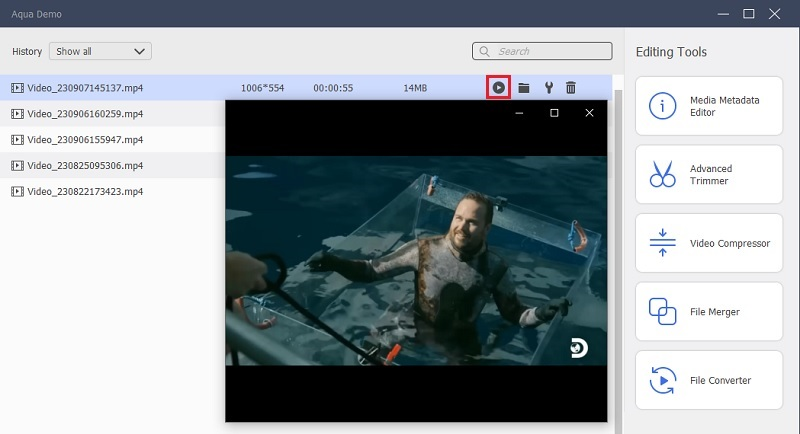Click the video preview frame
Viewport: 800px width, 434px height.
click(x=416, y=260)
